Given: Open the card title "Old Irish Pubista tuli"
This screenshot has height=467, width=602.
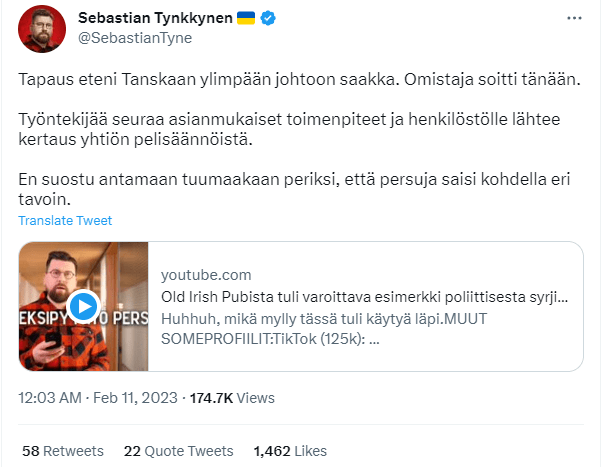Looking at the screenshot, I should click(x=365, y=297).
